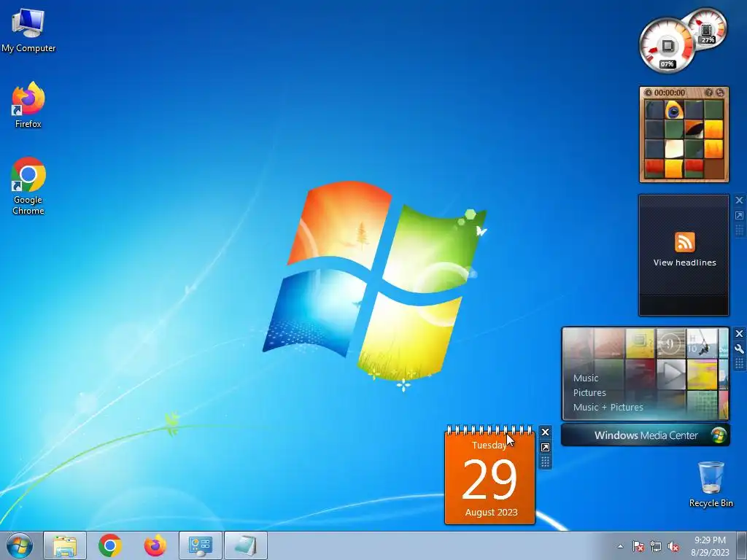Open the Action Center flag icon
747x560 pixels.
point(638,546)
